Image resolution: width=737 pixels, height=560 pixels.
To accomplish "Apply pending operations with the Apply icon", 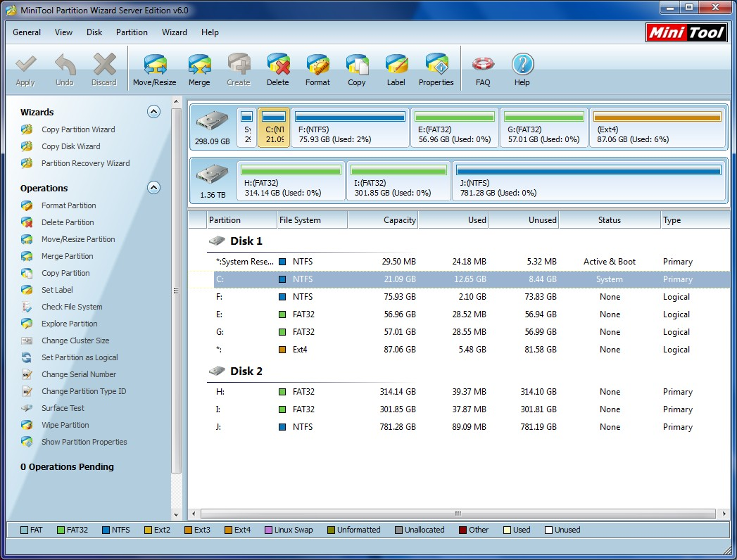I will click(x=25, y=68).
